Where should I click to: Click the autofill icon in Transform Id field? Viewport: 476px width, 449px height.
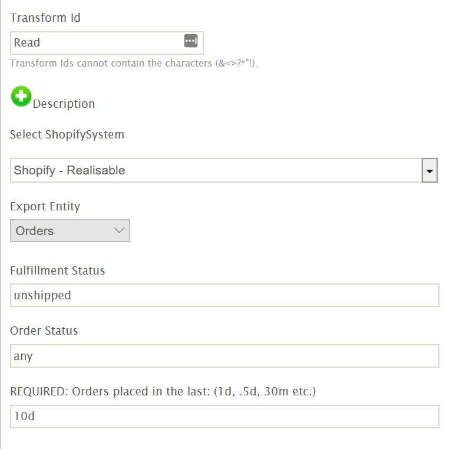(190, 41)
